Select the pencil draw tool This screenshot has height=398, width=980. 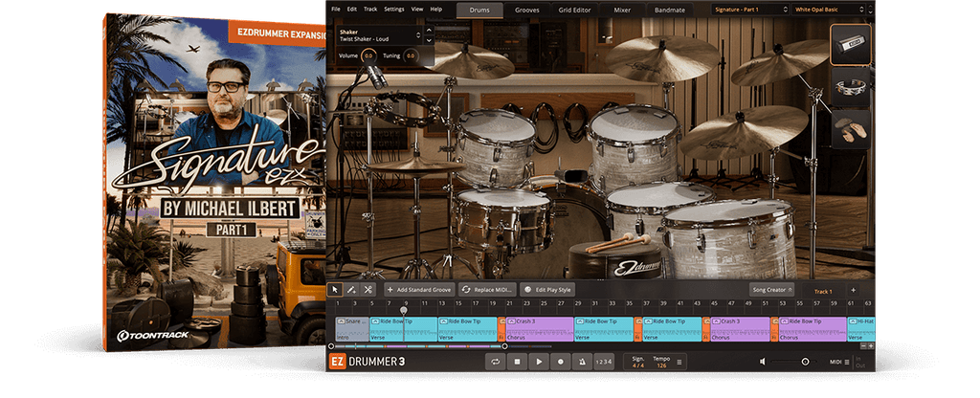(351, 289)
